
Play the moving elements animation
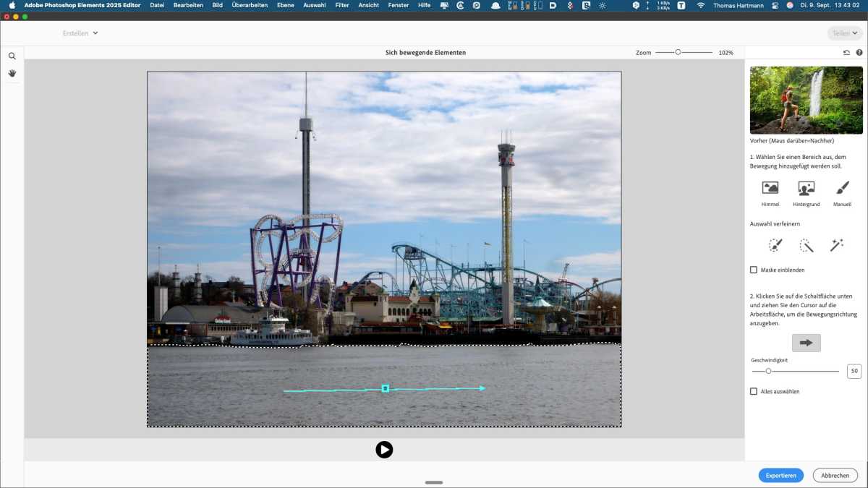click(384, 450)
